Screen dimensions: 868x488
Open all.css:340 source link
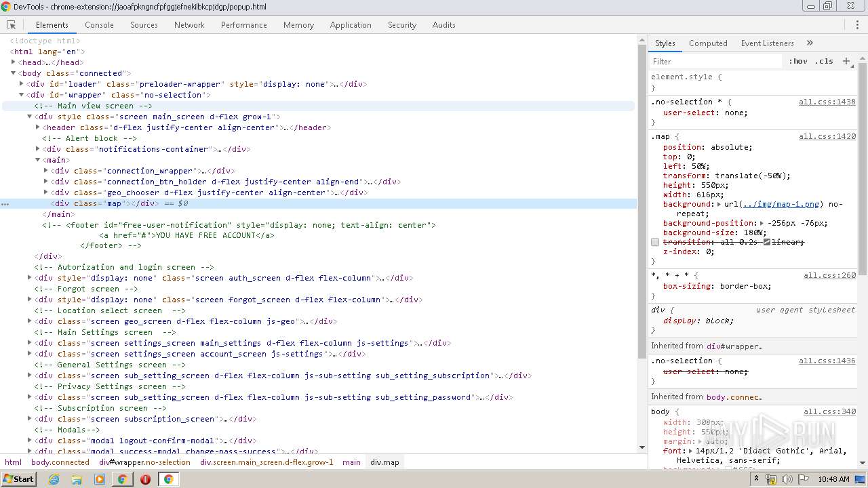tap(830, 411)
